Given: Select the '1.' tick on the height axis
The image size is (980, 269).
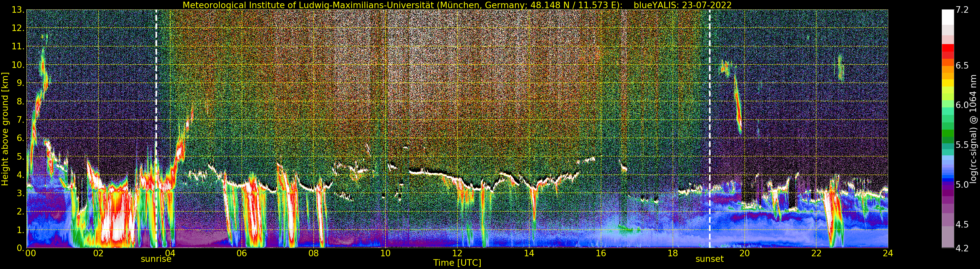Looking at the screenshot, I should tap(21, 230).
